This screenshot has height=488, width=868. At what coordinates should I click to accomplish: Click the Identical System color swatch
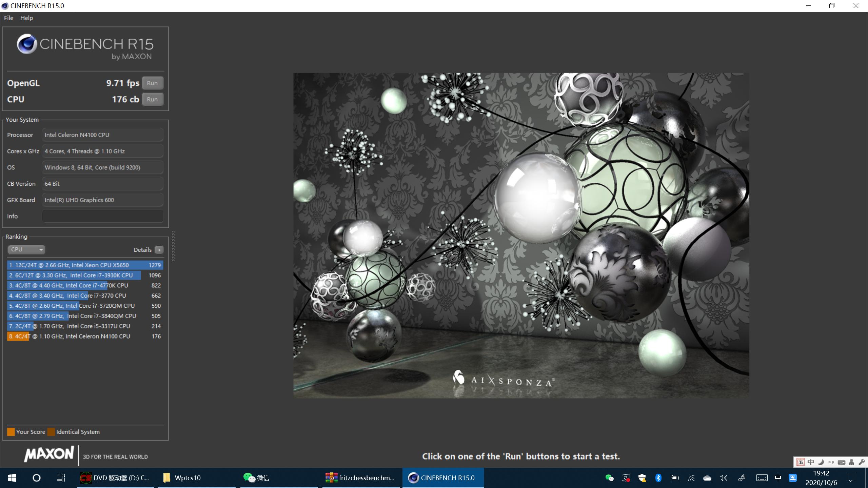tap(51, 432)
